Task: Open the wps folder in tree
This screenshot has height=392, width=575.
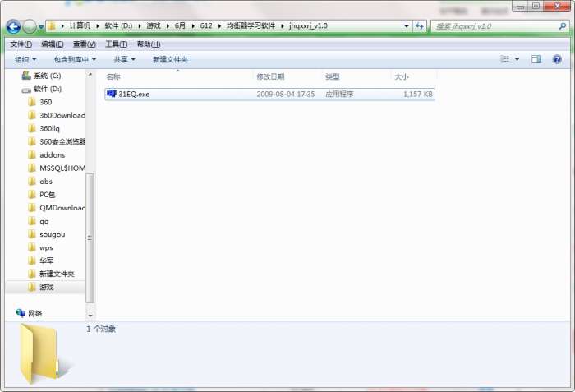Action: 41,247
